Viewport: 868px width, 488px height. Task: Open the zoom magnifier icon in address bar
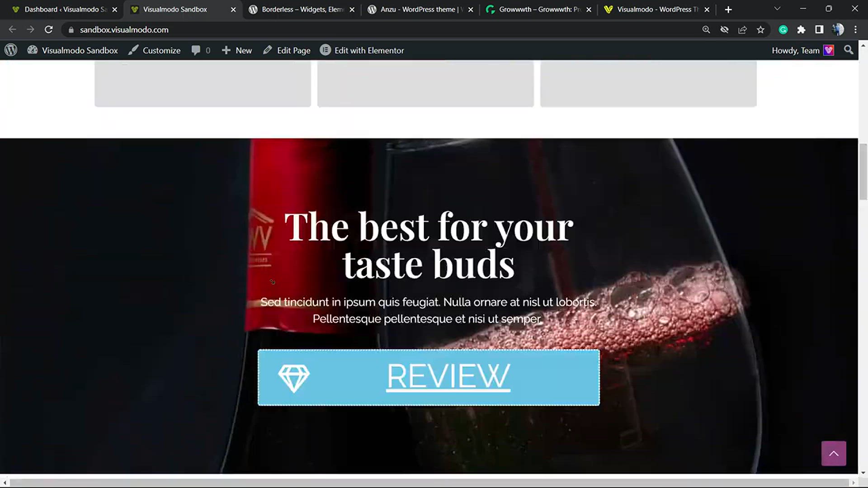[706, 29]
